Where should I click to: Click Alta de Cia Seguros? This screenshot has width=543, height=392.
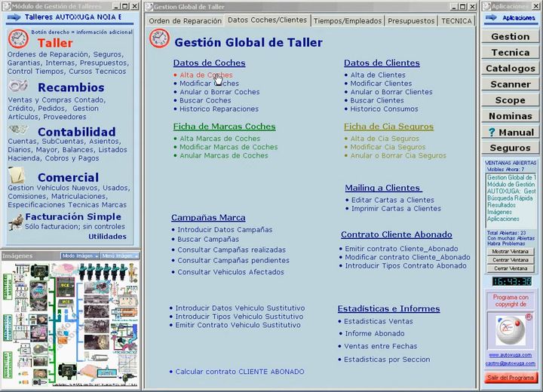click(385, 139)
